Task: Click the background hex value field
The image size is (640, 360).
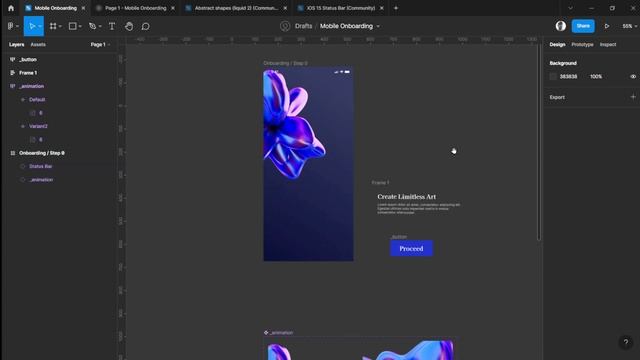Action: tap(568, 76)
